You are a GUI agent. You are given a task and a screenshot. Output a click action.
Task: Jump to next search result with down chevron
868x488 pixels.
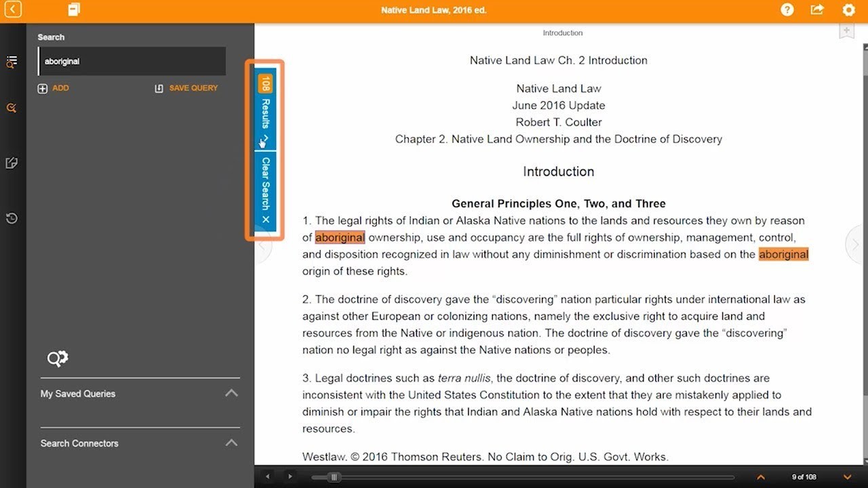coord(847,477)
